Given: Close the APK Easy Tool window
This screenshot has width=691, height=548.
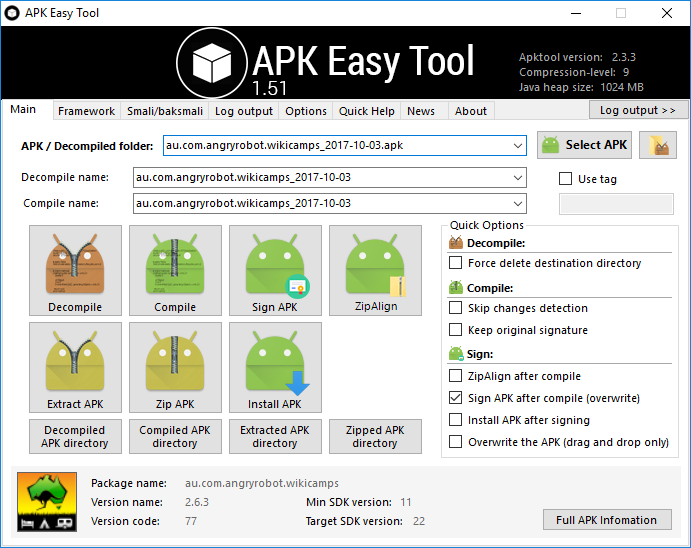Looking at the screenshot, I should (x=667, y=13).
